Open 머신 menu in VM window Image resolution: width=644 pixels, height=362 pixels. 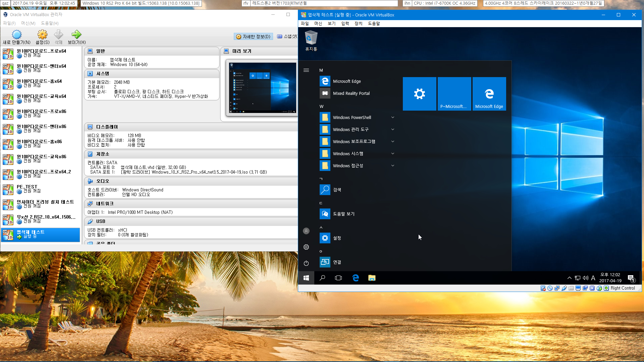(318, 23)
